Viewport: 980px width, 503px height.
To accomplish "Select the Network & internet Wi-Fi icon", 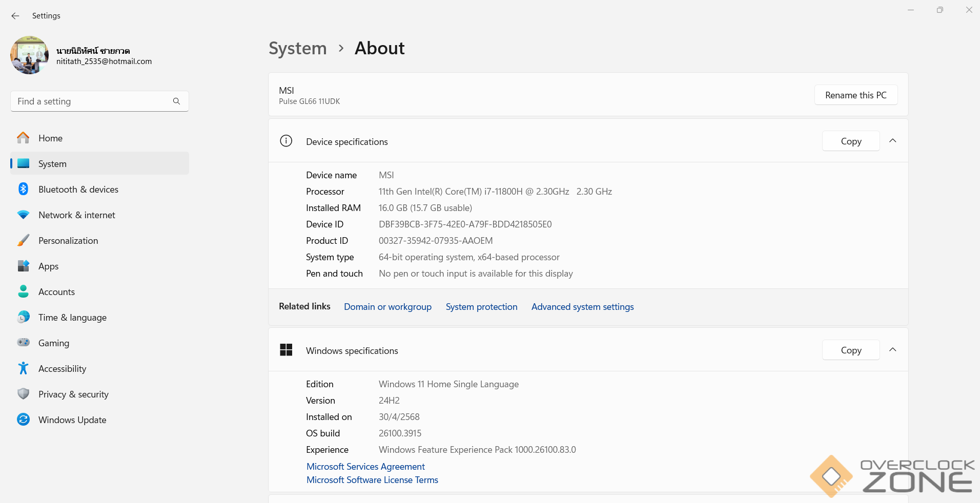I will click(x=23, y=215).
